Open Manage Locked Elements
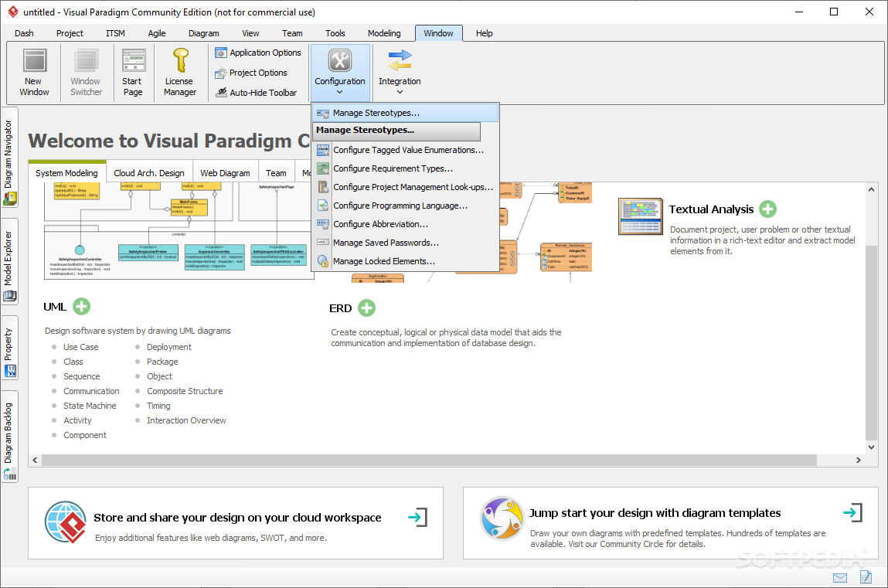888x588 pixels. (406, 261)
